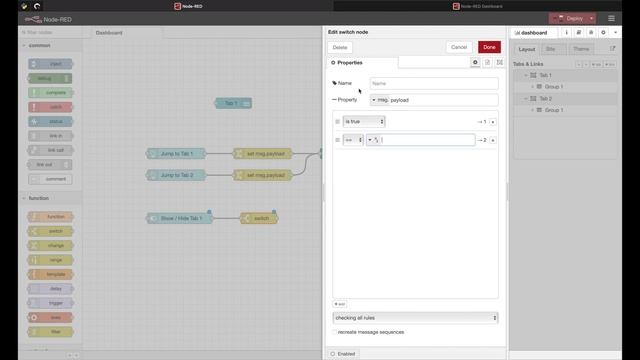The width and height of the screenshot is (640, 360).
Task: Open the value type selector in second rule
Action: 373,140
